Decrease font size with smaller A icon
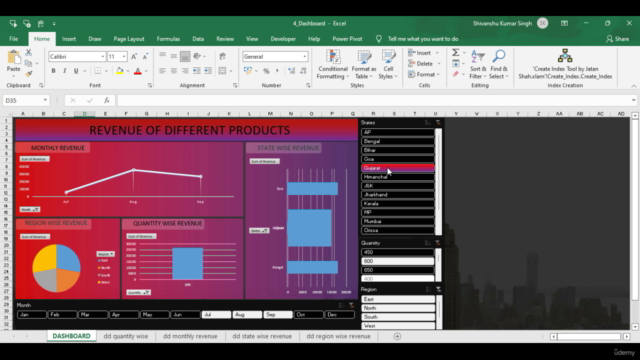 tap(145, 57)
